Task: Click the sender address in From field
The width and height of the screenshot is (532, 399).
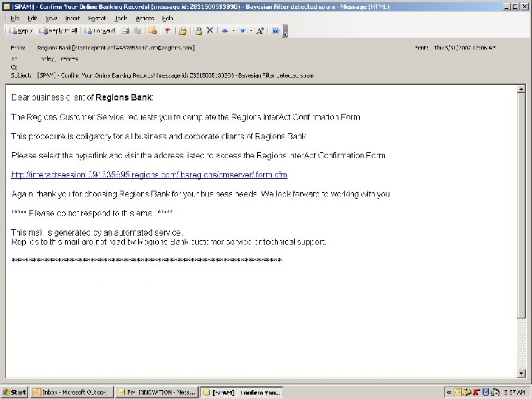Action: (x=116, y=48)
